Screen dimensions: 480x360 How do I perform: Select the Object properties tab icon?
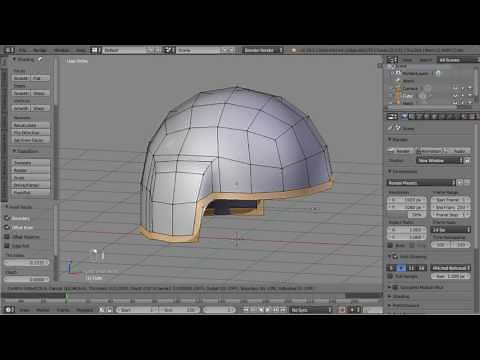coord(435,116)
